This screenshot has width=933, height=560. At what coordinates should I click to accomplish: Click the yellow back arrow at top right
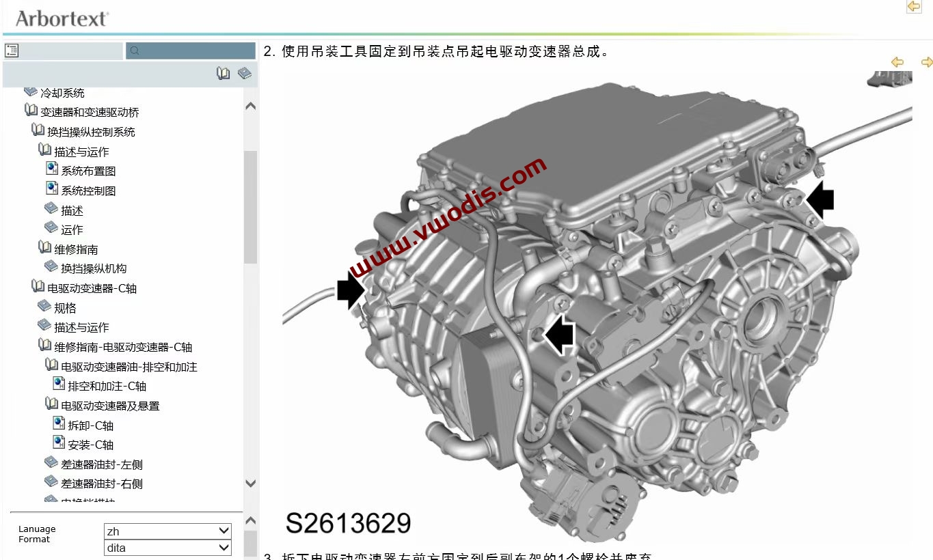pyautogui.click(x=914, y=6)
